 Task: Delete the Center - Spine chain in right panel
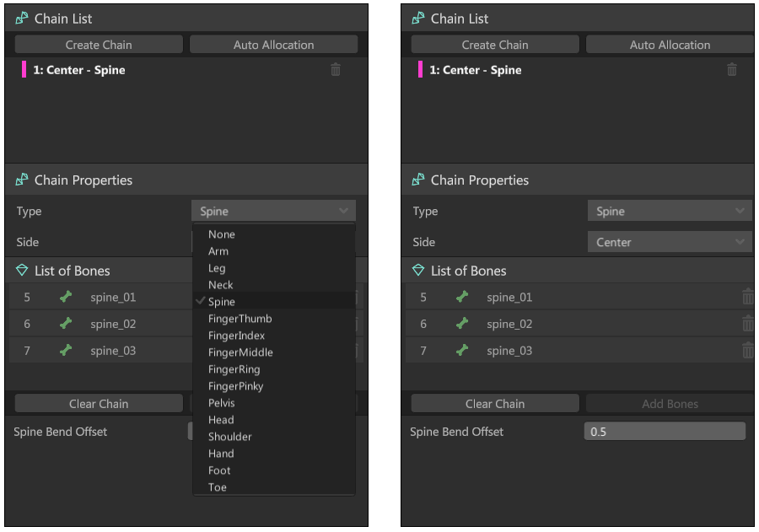732,70
